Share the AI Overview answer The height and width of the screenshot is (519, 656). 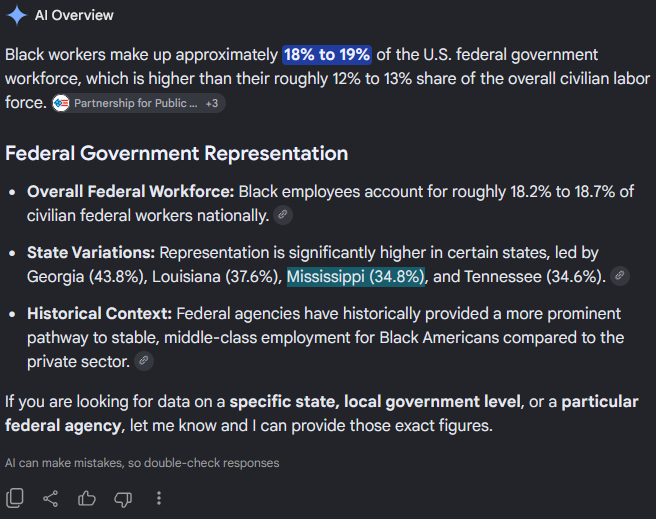(x=51, y=499)
